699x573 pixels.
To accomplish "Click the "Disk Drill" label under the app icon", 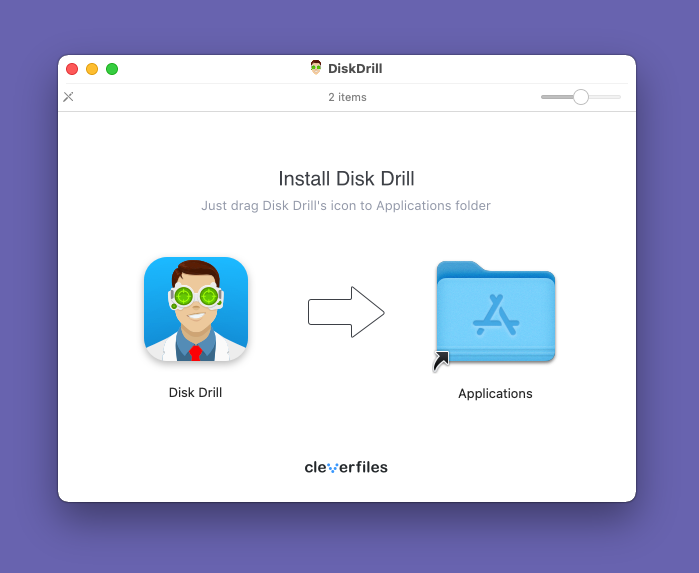I will 195,392.
